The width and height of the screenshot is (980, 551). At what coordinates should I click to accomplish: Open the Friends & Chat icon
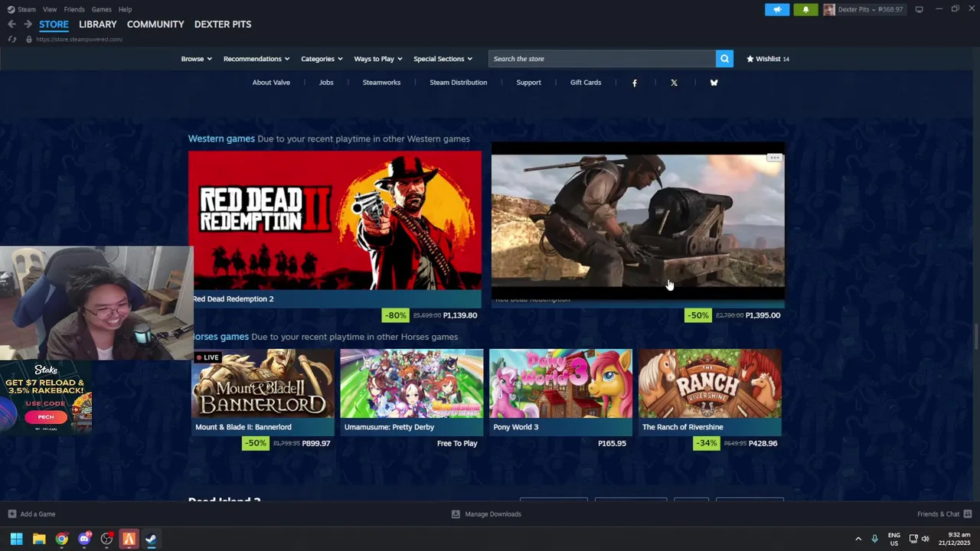point(968,514)
